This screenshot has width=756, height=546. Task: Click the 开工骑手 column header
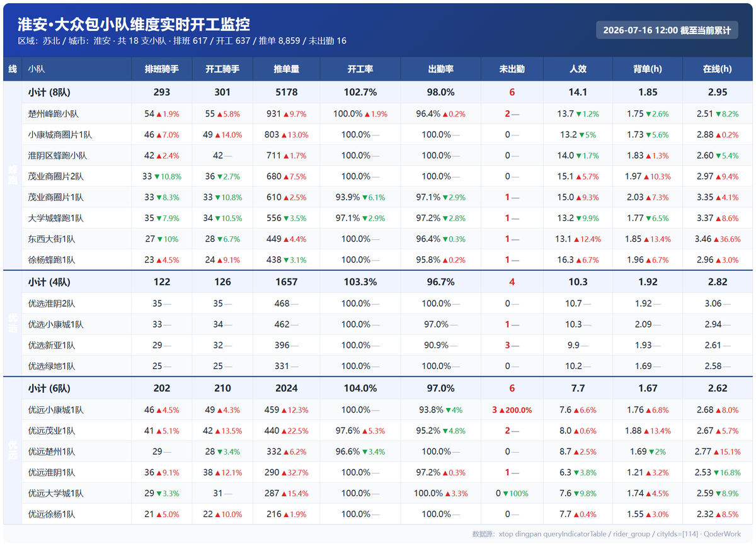222,69
